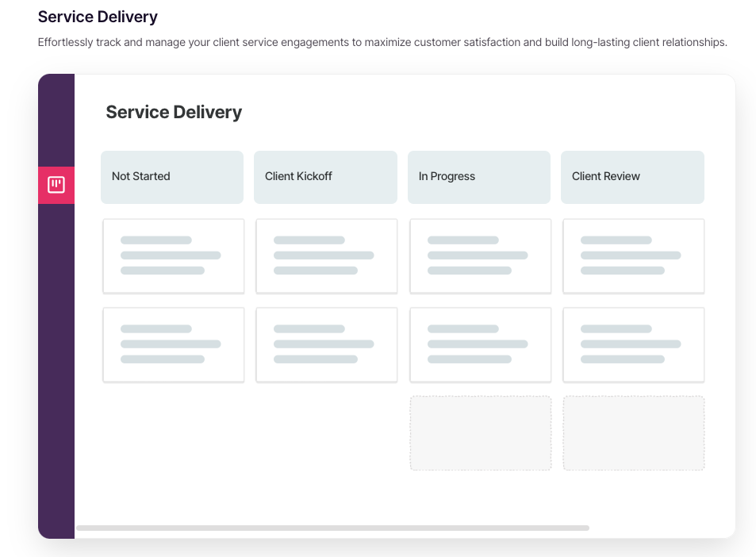Select the Client Review column header
The height and width of the screenshot is (557, 756).
[632, 177]
